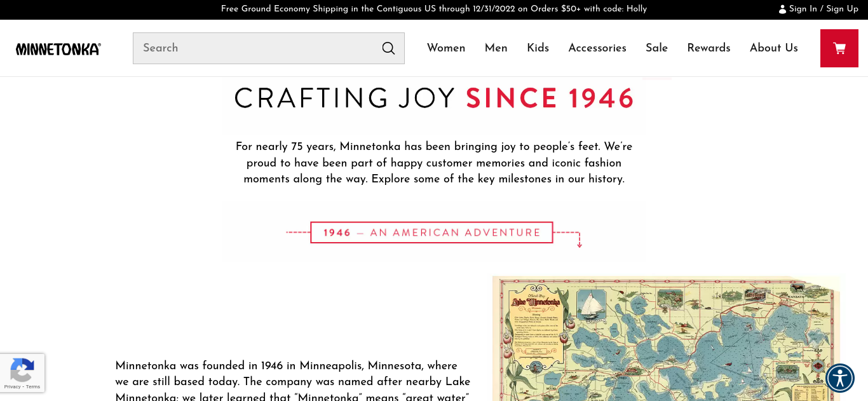Expand the About Us menu
The image size is (868, 401).
773,48
